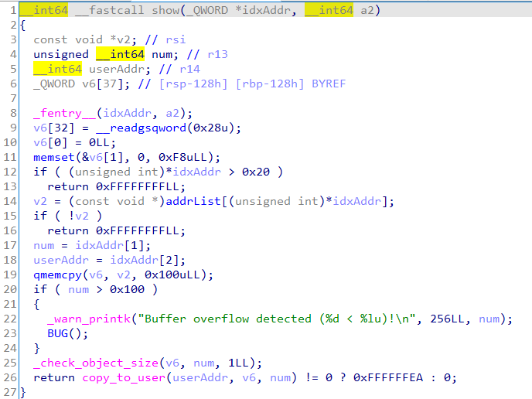
Task: Click 'idxAddr[2]' on line 18
Action: [145, 261]
